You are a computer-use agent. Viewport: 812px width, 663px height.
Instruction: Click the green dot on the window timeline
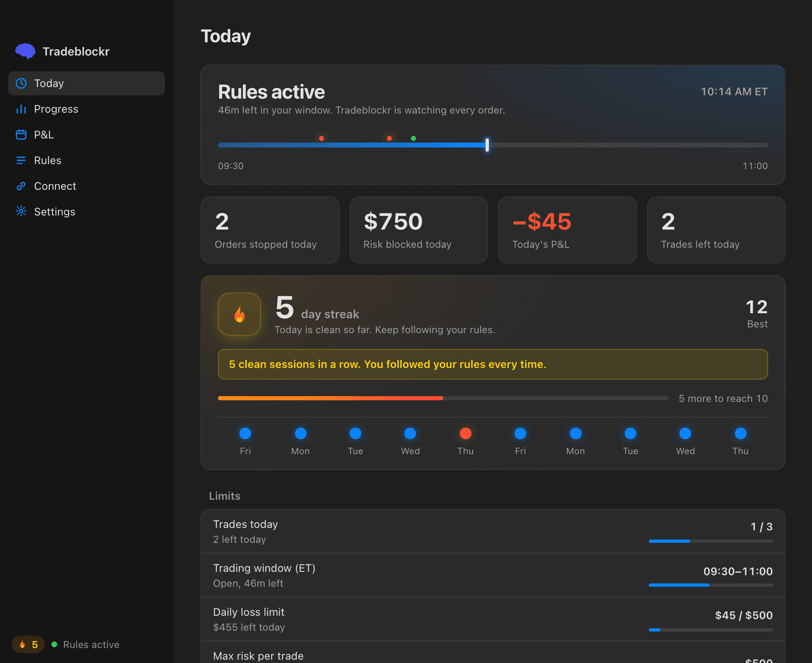[x=413, y=138]
